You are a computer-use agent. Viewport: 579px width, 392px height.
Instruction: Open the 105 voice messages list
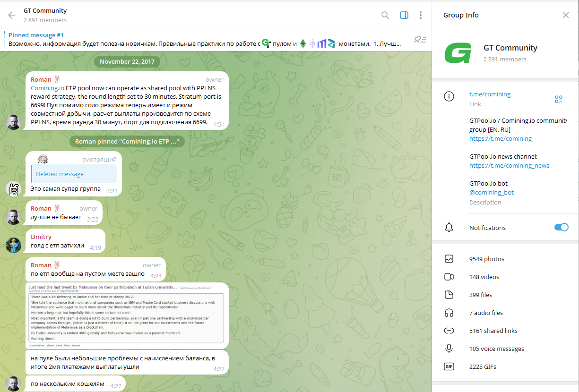click(496, 349)
